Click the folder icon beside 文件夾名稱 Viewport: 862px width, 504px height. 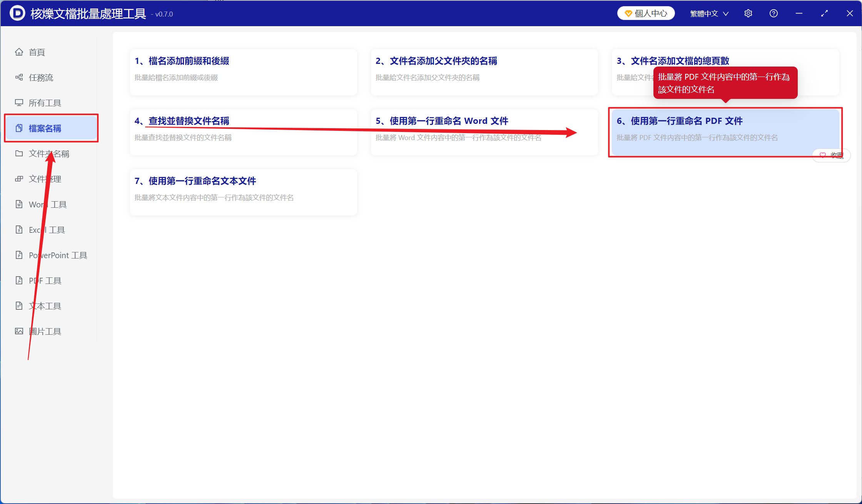19,154
